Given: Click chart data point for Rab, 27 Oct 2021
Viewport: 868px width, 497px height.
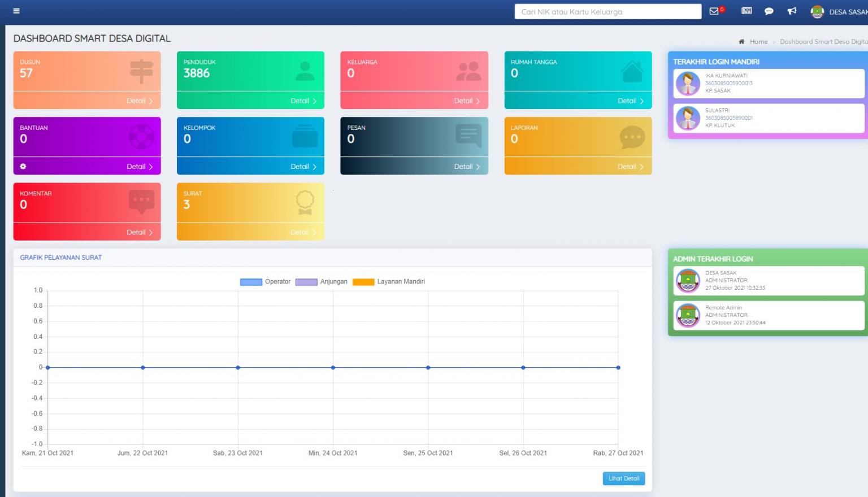Looking at the screenshot, I should [x=618, y=368].
